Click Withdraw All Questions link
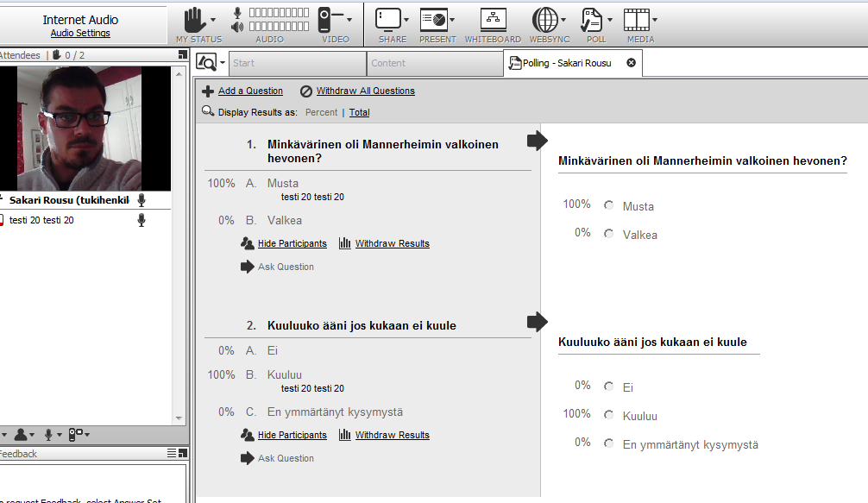Viewport: 868px width, 503px height. [x=365, y=91]
